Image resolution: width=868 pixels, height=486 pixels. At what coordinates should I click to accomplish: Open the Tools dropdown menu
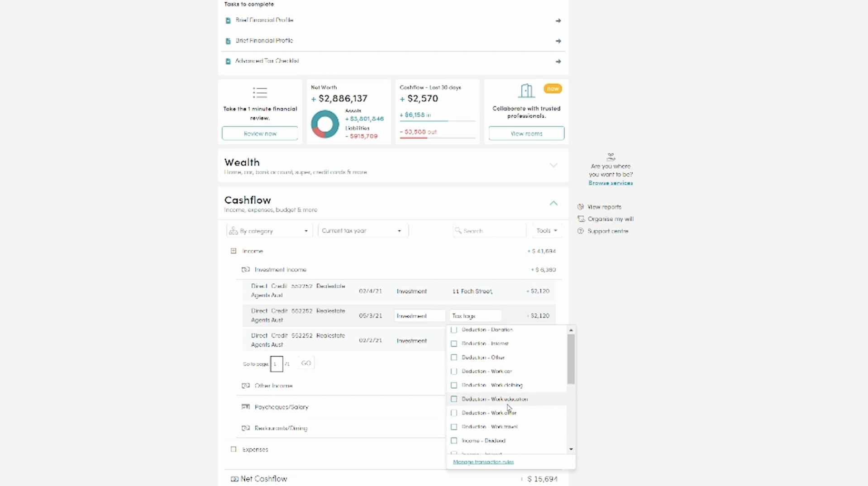[547, 231]
